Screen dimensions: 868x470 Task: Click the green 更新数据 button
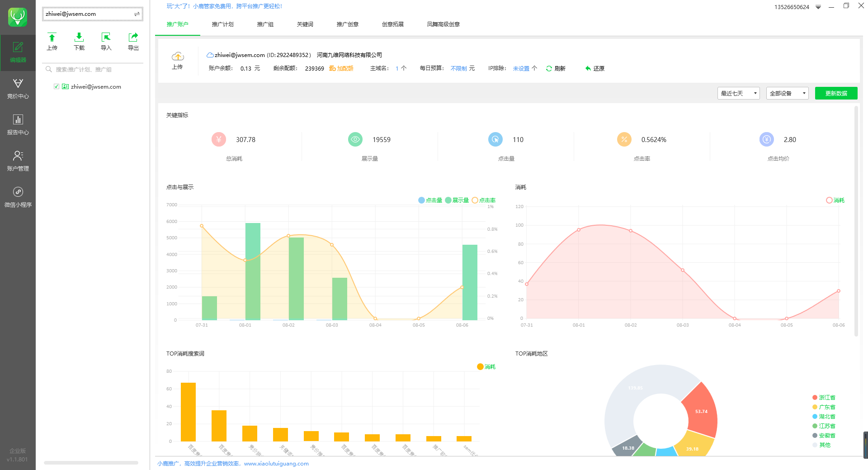(836, 93)
